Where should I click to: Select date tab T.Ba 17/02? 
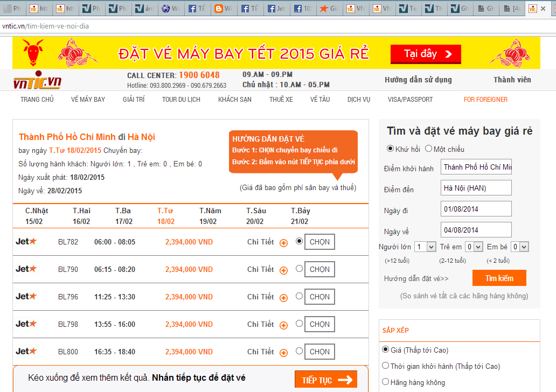tap(123, 216)
